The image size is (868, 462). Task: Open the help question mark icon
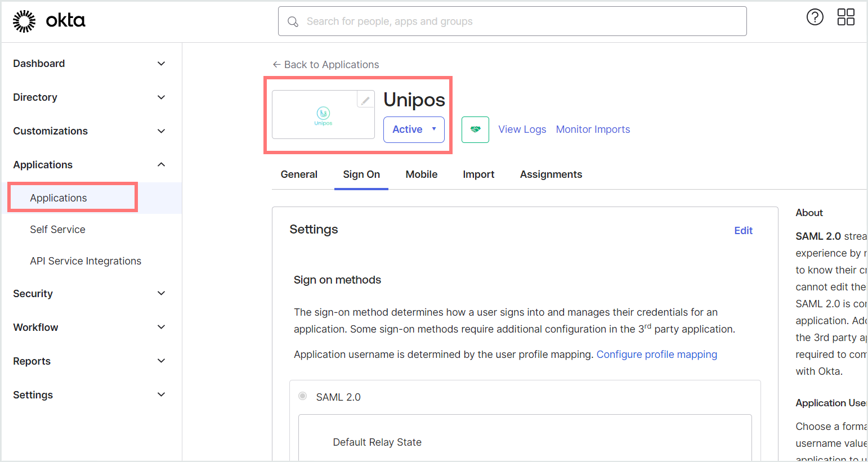pos(815,17)
